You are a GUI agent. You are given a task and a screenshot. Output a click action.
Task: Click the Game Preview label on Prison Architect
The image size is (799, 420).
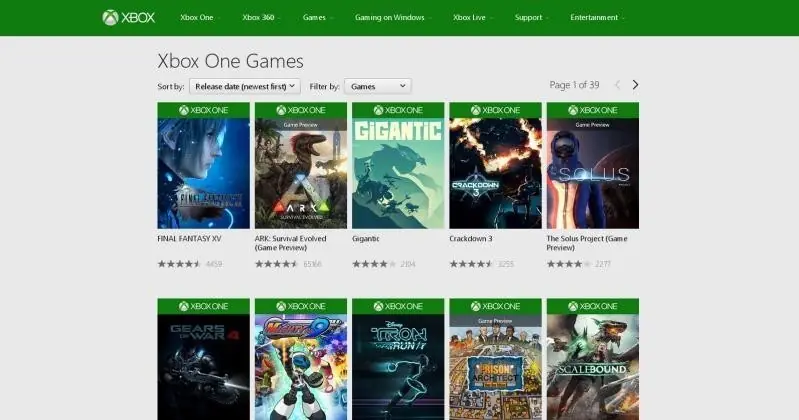[495, 321]
